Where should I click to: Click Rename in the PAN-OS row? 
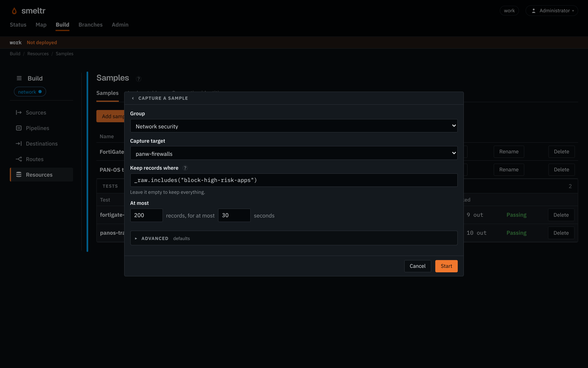click(x=509, y=170)
